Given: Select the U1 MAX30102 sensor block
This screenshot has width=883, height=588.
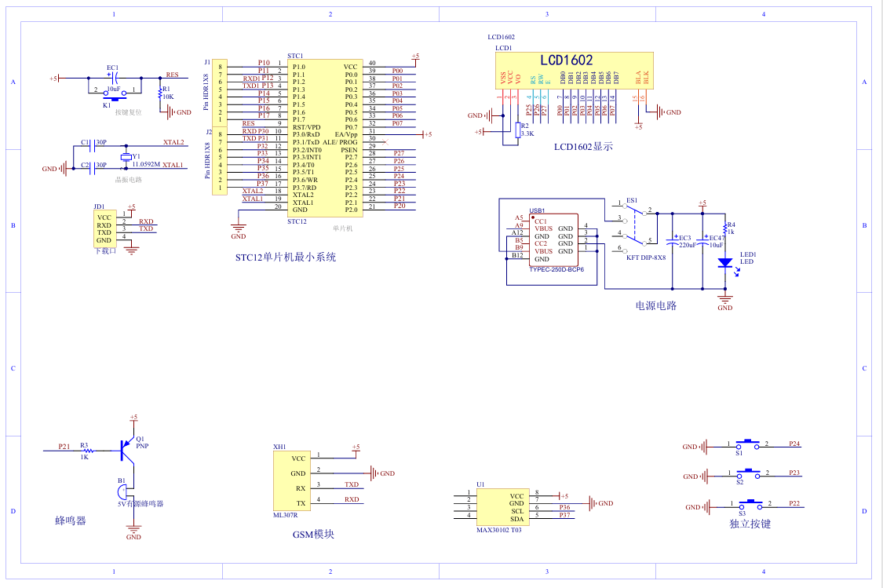Looking at the screenshot, I should tap(502, 507).
